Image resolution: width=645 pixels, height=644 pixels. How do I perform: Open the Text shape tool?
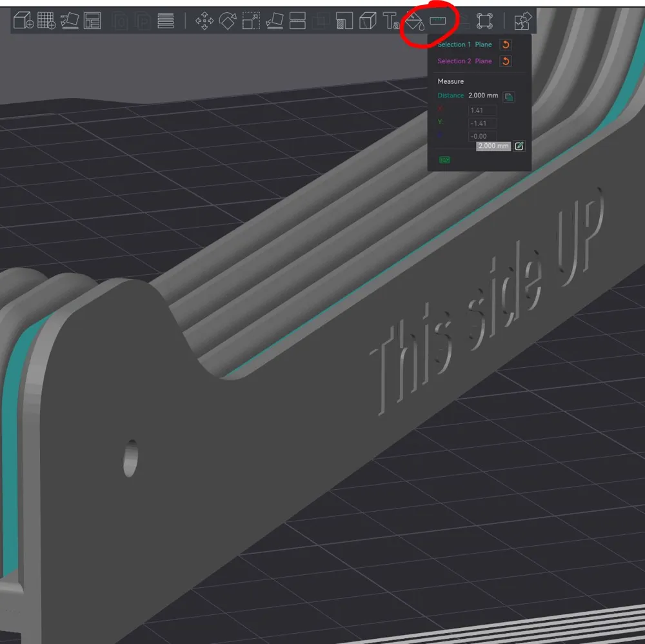click(391, 21)
